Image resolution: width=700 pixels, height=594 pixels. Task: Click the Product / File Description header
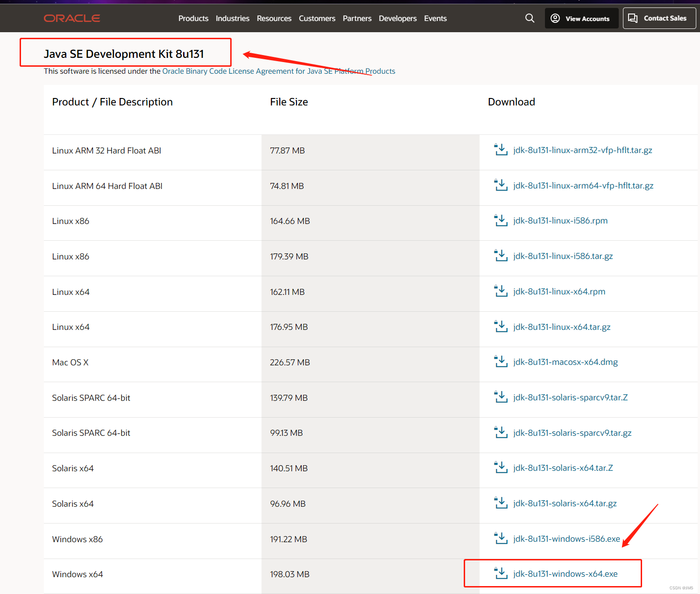coord(113,102)
